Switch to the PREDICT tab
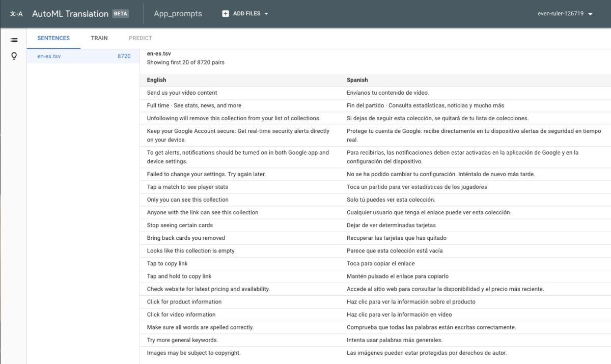This screenshot has height=364, width=611. pos(141,38)
